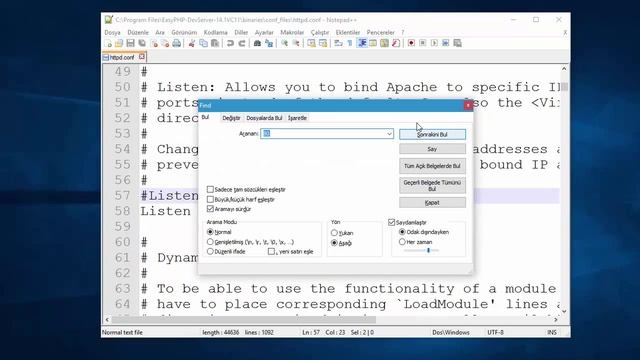Click the 'Sonrakini Bul' button
The width and height of the screenshot is (640, 360).
[432, 134]
